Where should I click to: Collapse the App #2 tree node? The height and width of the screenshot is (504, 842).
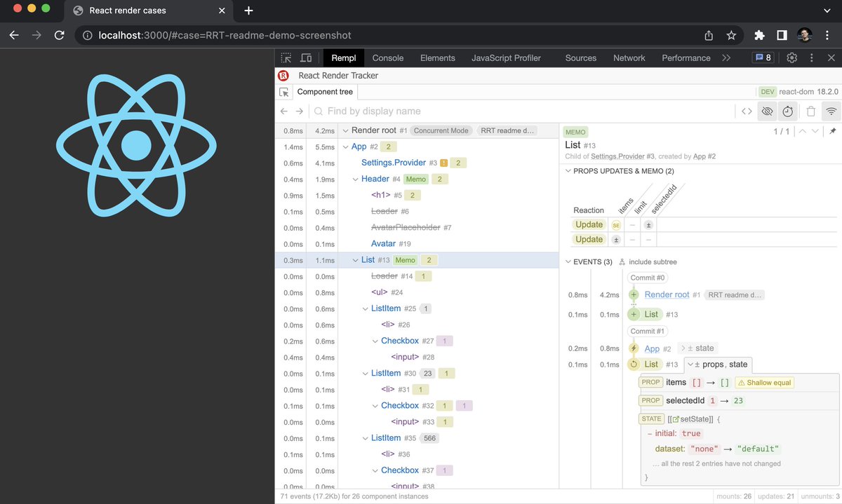pos(345,147)
